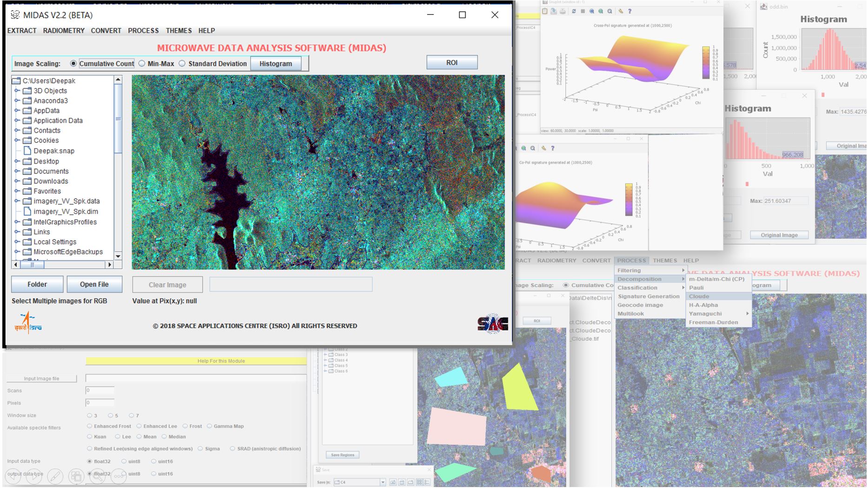The height and width of the screenshot is (488, 868).
Task: Click the Open File button
Action: coord(94,284)
